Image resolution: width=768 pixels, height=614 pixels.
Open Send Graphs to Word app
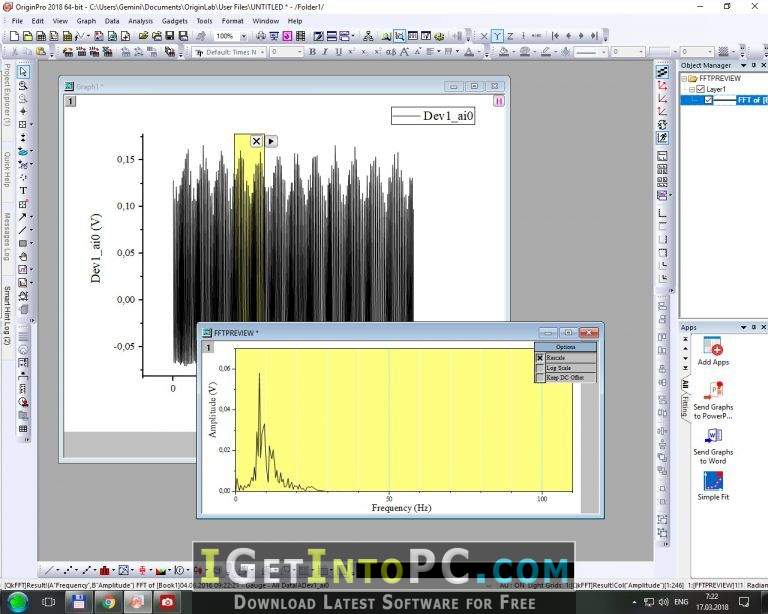713,446
